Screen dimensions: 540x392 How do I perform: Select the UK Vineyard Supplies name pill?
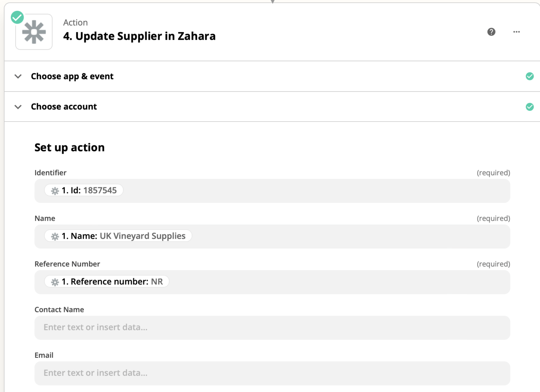118,236
